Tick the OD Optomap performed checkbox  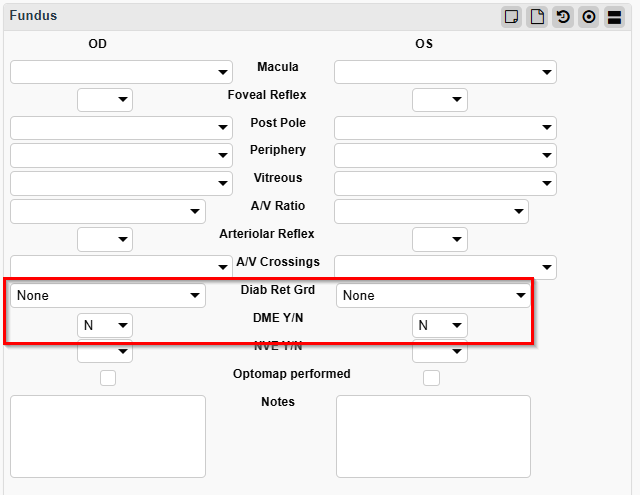(x=108, y=377)
